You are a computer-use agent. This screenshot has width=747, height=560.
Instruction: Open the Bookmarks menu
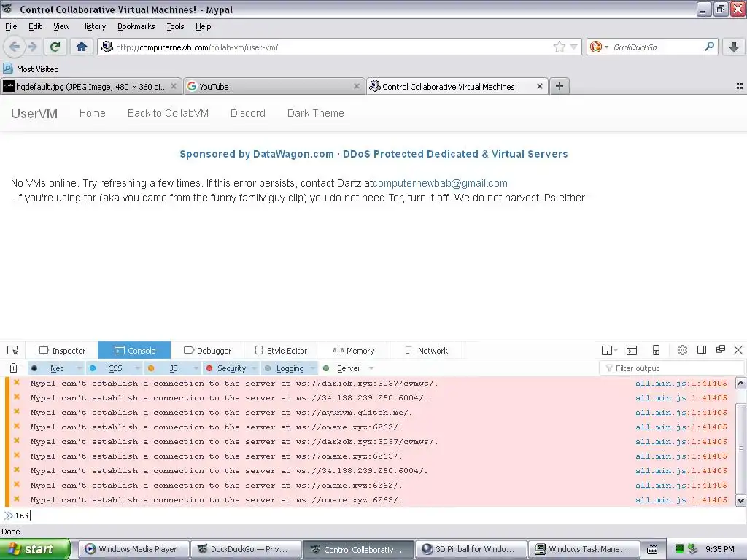136,26
